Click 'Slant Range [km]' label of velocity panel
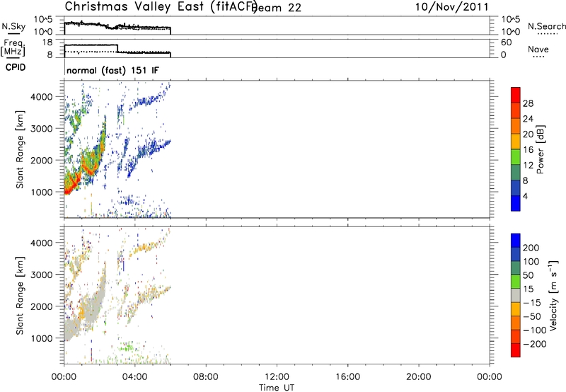 tap(20, 295)
